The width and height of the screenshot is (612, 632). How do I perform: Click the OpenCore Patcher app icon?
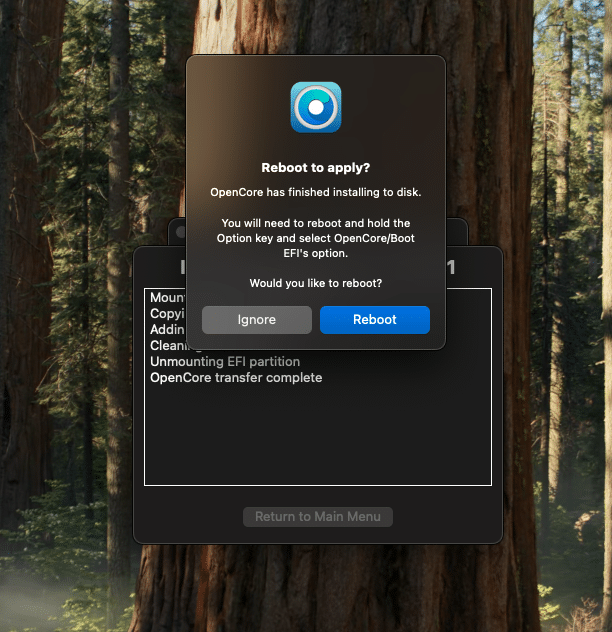[x=316, y=107]
